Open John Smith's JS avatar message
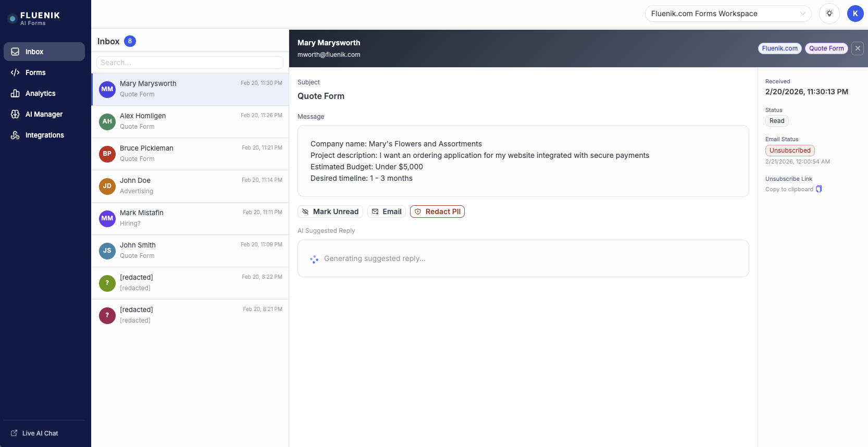 (107, 251)
